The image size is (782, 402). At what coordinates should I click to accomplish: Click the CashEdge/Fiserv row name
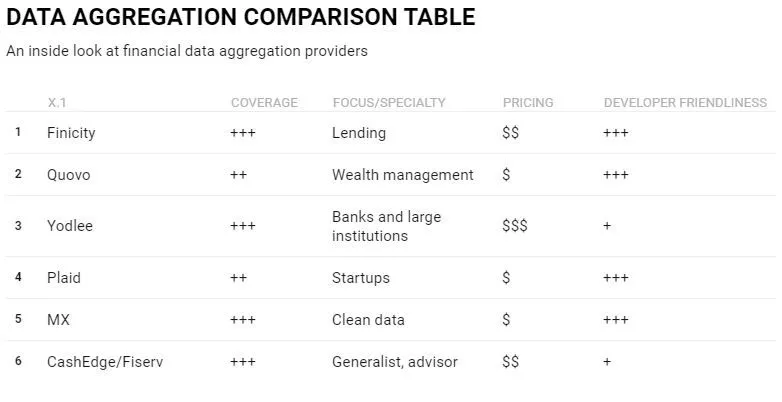coord(105,362)
